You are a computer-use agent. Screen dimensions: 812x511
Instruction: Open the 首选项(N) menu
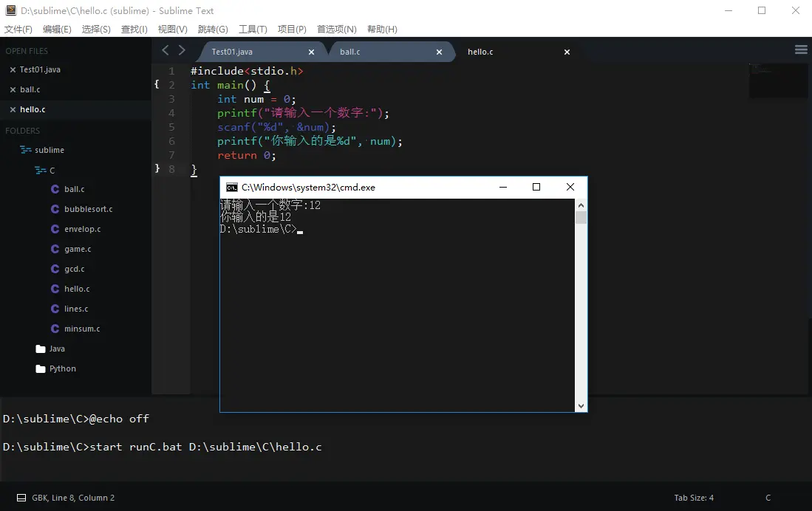[337, 30]
